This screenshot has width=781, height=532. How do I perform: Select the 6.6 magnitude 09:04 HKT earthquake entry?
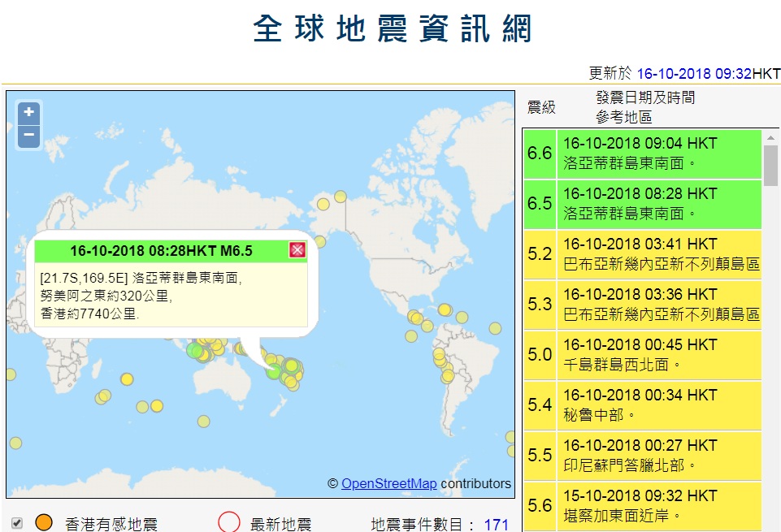click(643, 154)
